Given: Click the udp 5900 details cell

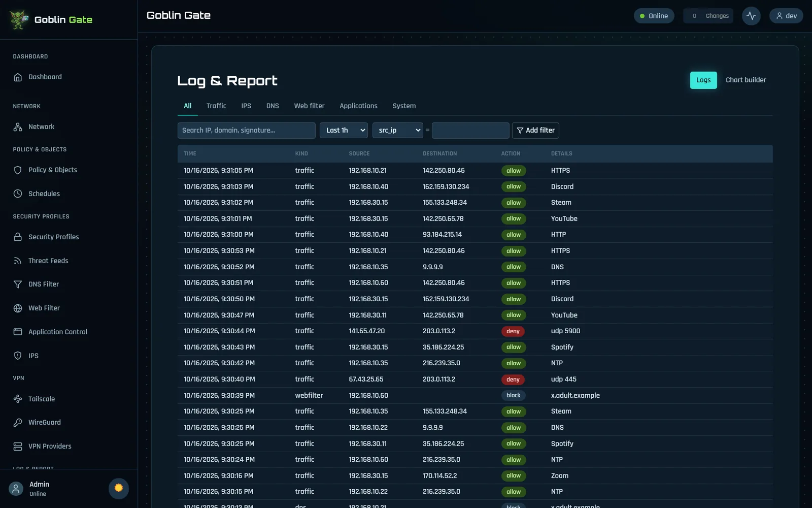Looking at the screenshot, I should coord(565,331).
